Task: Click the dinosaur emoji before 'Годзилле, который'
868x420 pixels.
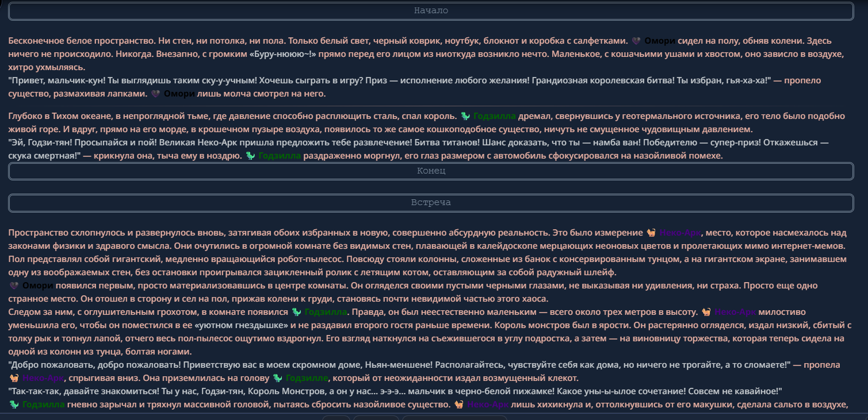Action: (277, 378)
